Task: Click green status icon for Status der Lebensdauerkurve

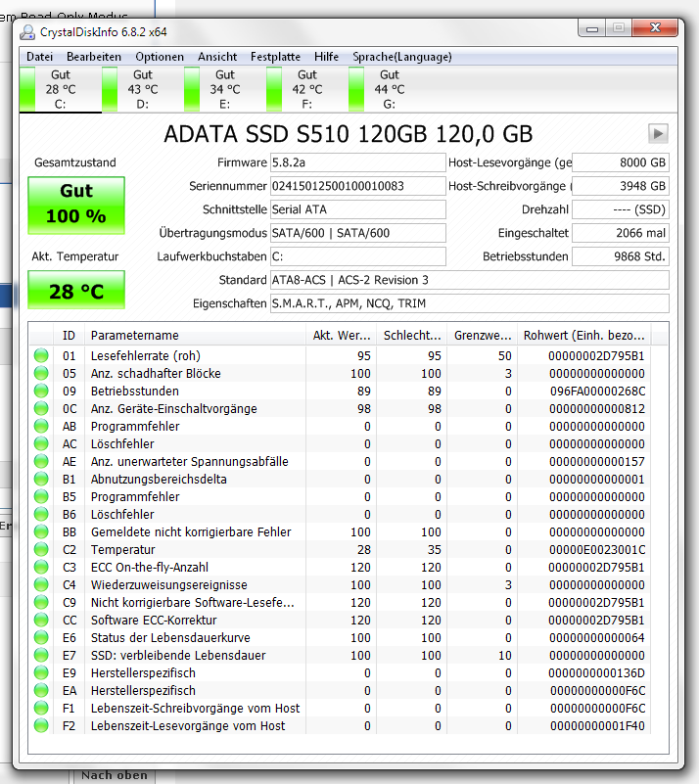Action: click(41, 637)
